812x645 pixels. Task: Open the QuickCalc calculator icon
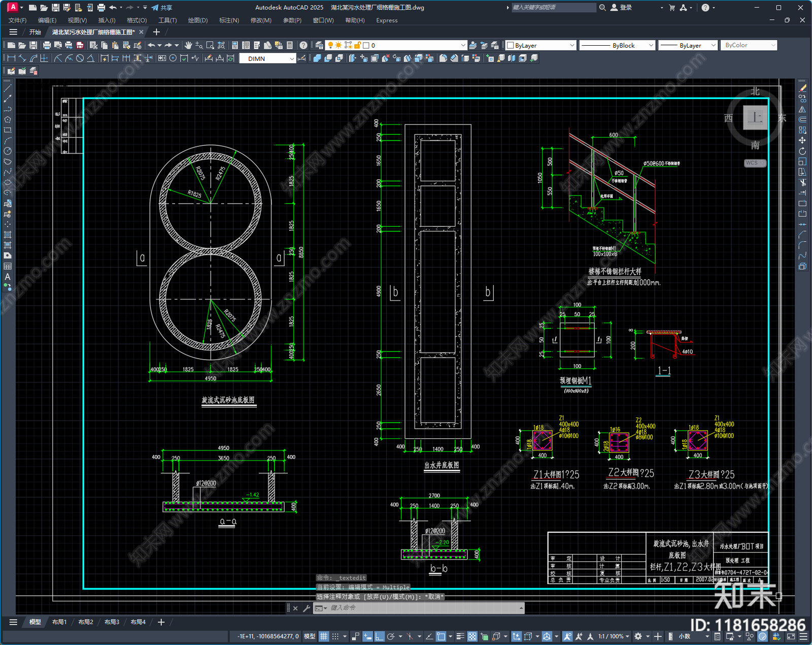coord(290,45)
